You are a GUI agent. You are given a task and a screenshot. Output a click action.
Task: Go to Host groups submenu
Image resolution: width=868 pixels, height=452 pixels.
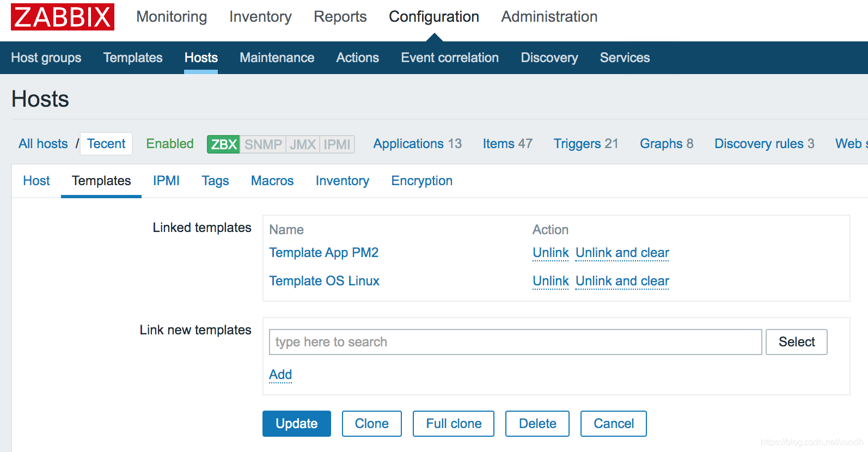point(46,58)
